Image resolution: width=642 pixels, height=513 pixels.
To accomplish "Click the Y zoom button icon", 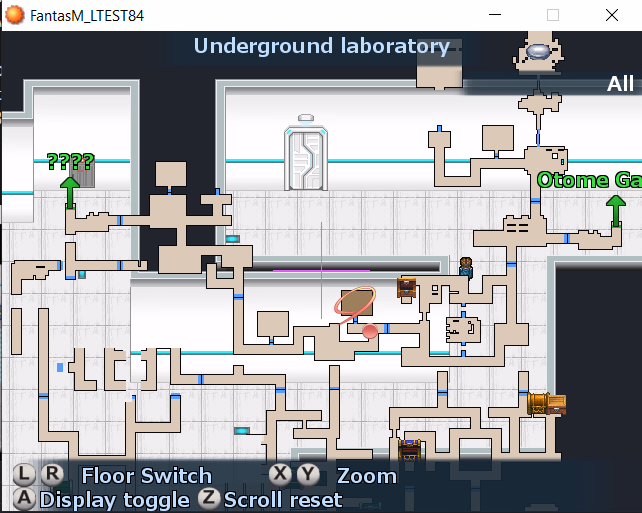I will [307, 475].
